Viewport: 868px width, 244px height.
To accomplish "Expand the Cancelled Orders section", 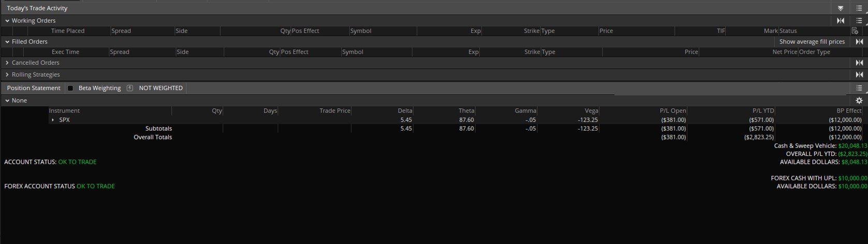I will coord(7,63).
